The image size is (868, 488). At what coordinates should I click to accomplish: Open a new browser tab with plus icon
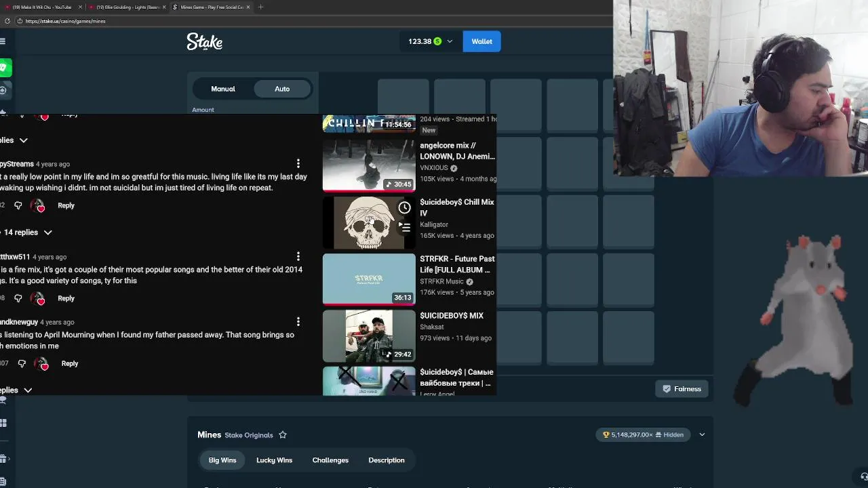[261, 7]
